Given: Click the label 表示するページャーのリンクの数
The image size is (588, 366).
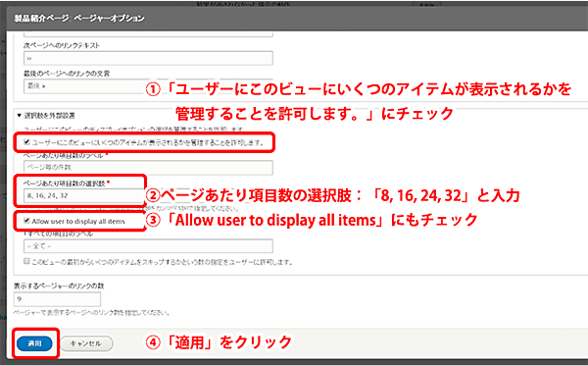Looking at the screenshot, I should [59, 287].
